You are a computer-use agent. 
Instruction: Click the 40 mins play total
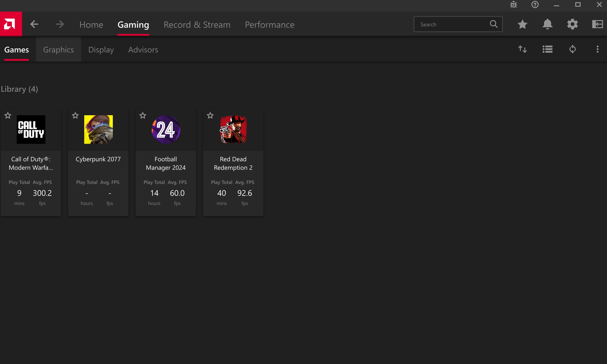click(222, 193)
